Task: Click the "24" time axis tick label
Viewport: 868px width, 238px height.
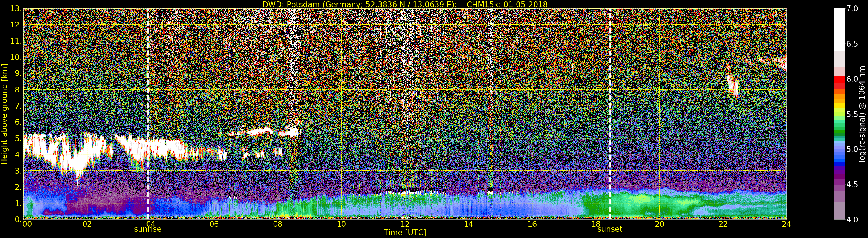Action: (x=786, y=224)
